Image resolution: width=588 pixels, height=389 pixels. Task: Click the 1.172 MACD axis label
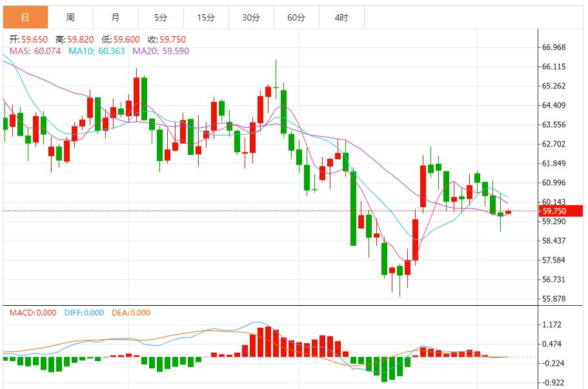coord(552,324)
